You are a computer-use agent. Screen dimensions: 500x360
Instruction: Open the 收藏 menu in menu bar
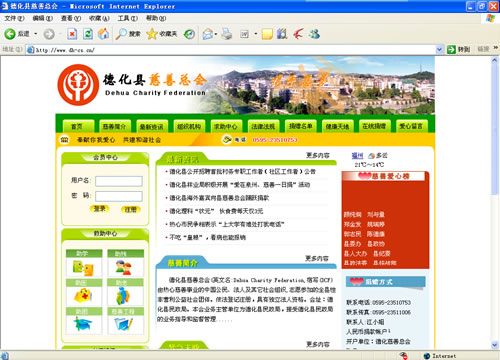tap(99, 18)
